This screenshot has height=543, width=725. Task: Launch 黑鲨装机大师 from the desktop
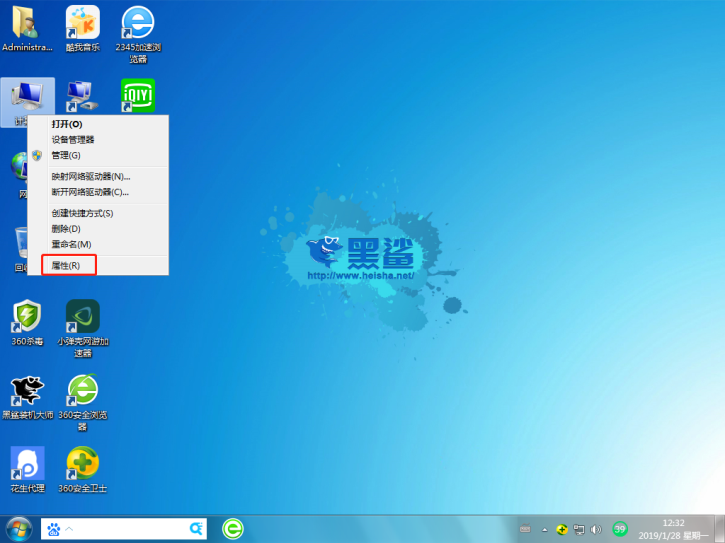[27, 390]
